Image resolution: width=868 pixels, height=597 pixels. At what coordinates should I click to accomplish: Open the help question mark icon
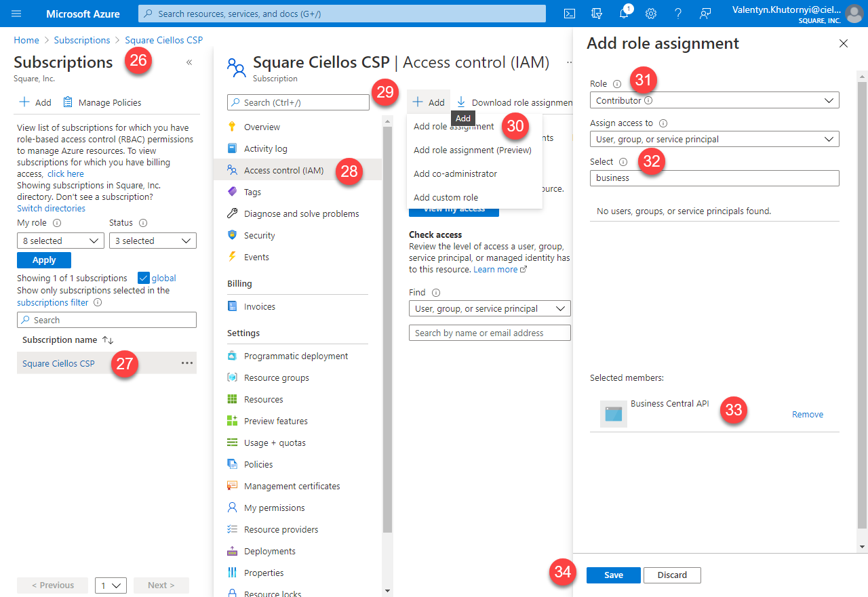coord(678,14)
